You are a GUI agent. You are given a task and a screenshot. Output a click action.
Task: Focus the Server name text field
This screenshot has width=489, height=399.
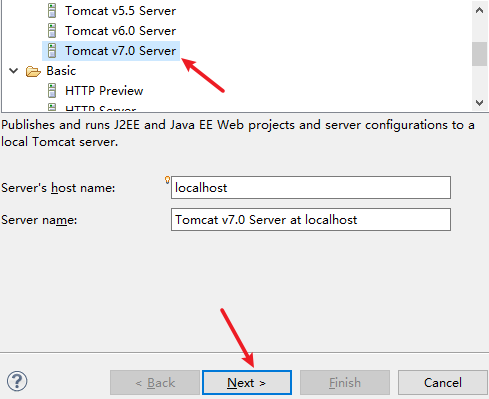pyautogui.click(x=311, y=220)
